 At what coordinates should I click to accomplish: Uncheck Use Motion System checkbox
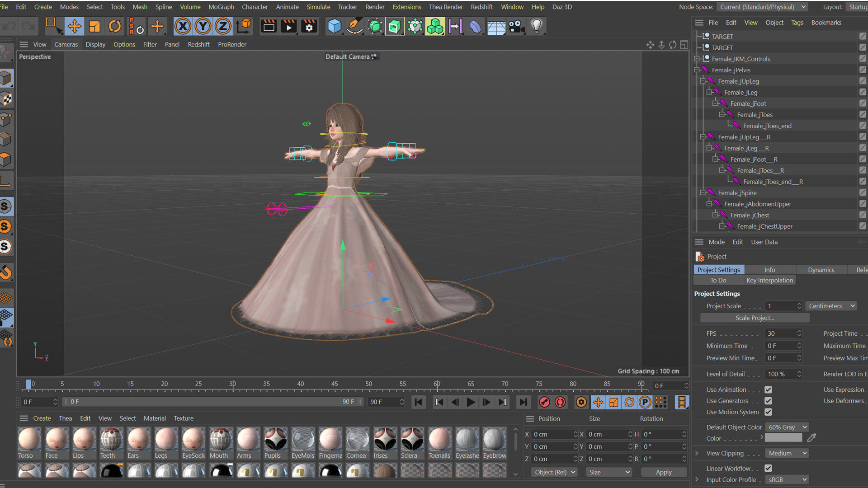(768, 412)
